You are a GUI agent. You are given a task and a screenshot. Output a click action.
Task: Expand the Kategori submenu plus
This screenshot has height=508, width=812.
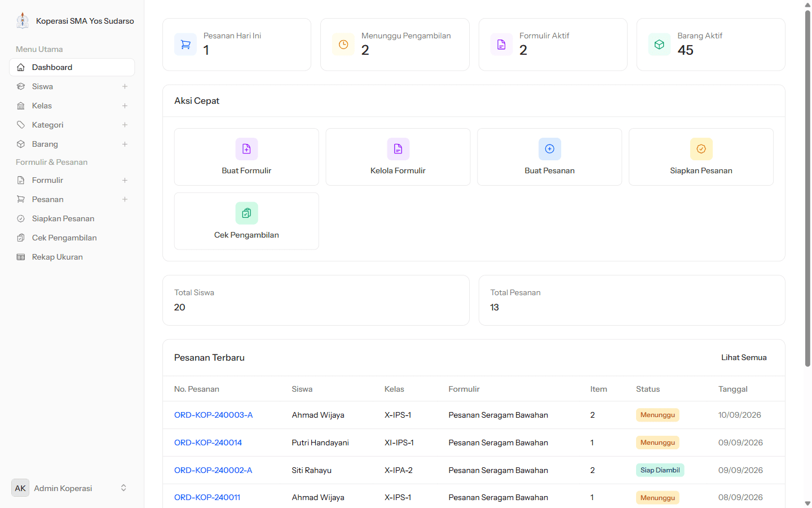click(x=125, y=125)
